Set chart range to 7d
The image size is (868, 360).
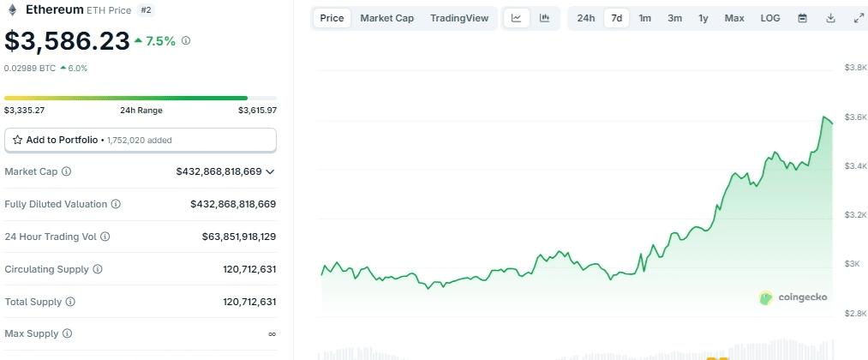tap(617, 18)
